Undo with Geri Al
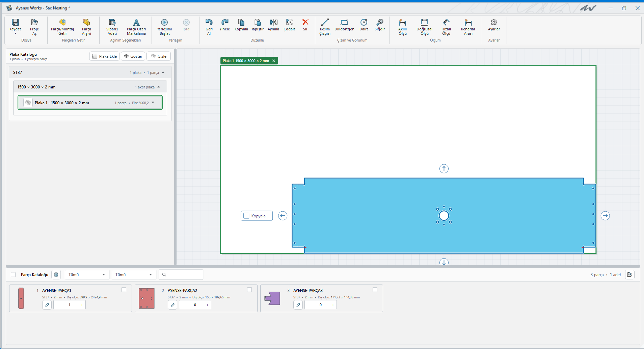This screenshot has height=349, width=644. coord(209,27)
